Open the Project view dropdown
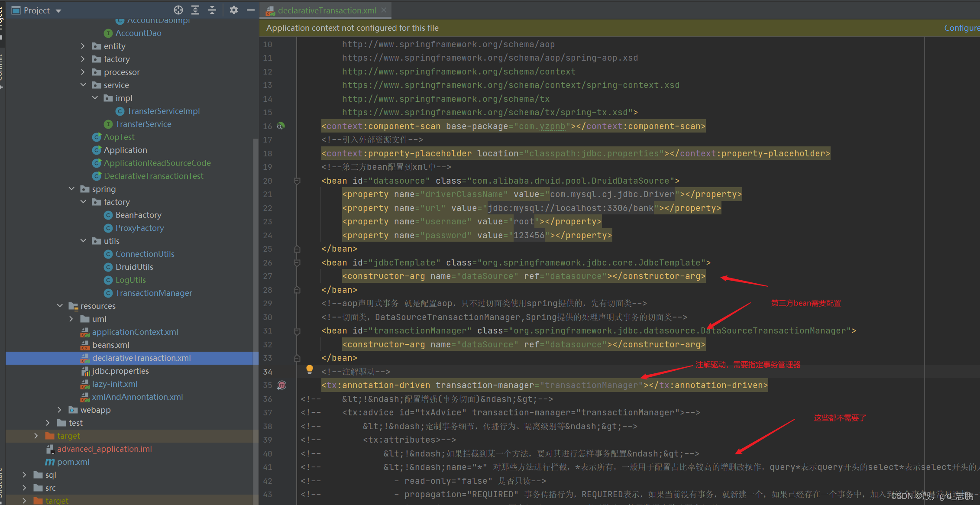The height and width of the screenshot is (505, 980). [x=58, y=10]
